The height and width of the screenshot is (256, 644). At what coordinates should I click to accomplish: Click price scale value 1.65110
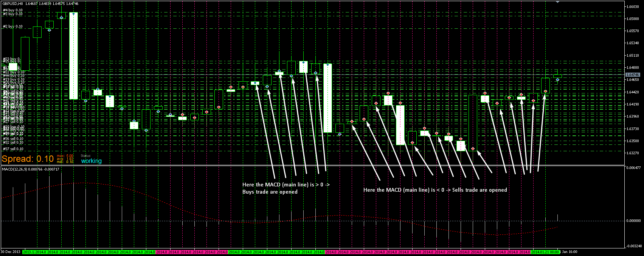click(x=633, y=55)
